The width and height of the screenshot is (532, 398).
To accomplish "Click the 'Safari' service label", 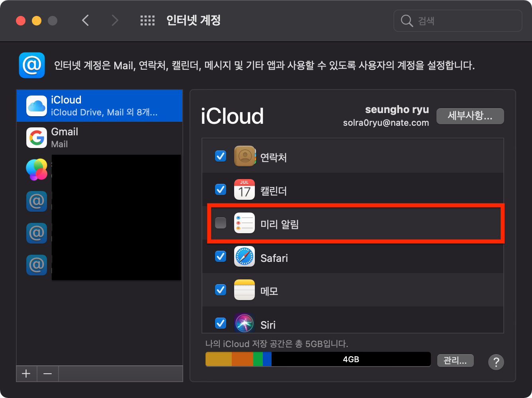I will (x=274, y=258).
